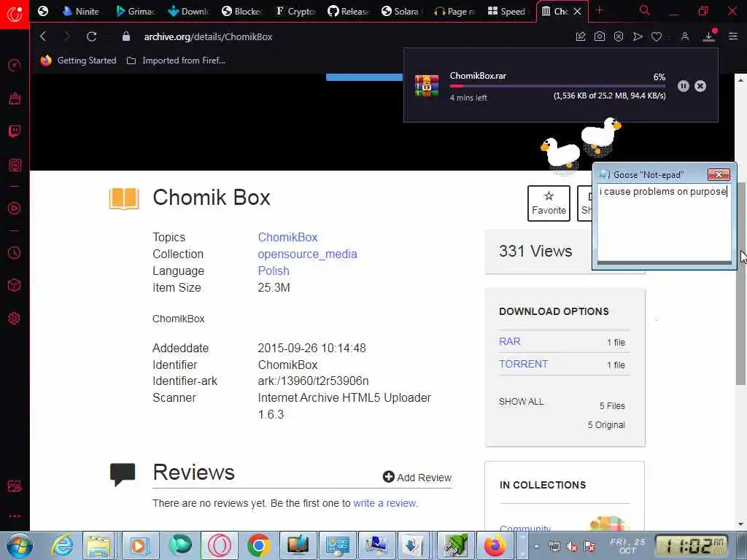Show hidden tray icons arrow
This screenshot has width=747, height=560.
point(536,546)
